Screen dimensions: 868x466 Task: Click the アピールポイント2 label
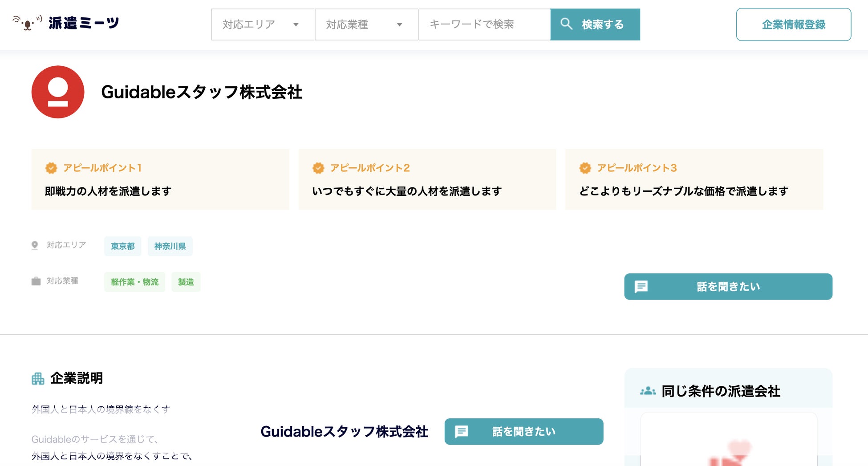(x=370, y=168)
